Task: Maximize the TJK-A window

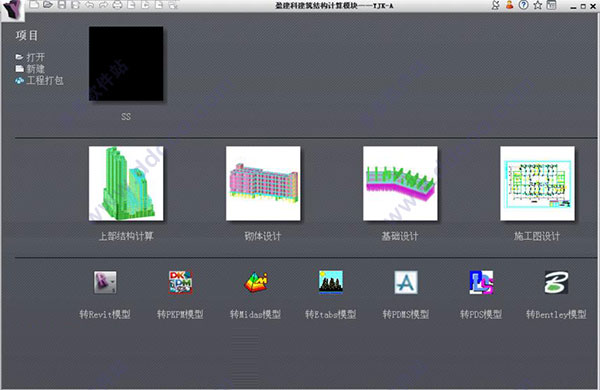Action: click(x=583, y=7)
